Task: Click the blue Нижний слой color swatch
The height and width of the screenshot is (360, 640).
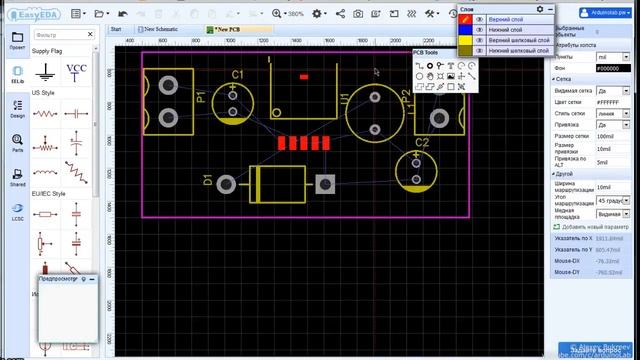Action: (465, 30)
